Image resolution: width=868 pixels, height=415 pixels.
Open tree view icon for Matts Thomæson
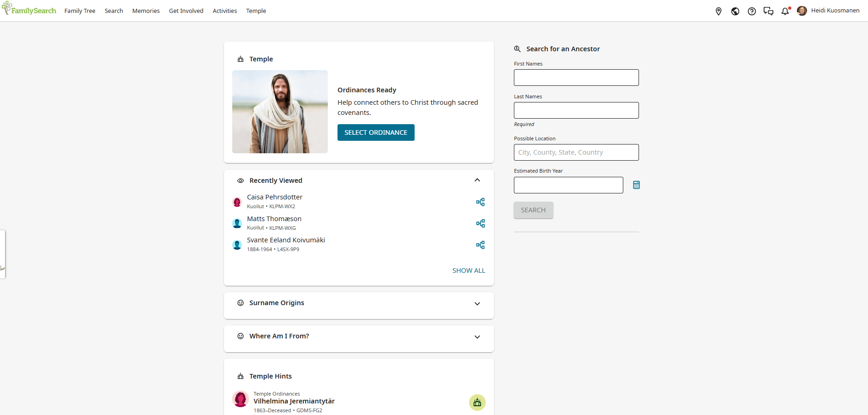point(480,223)
